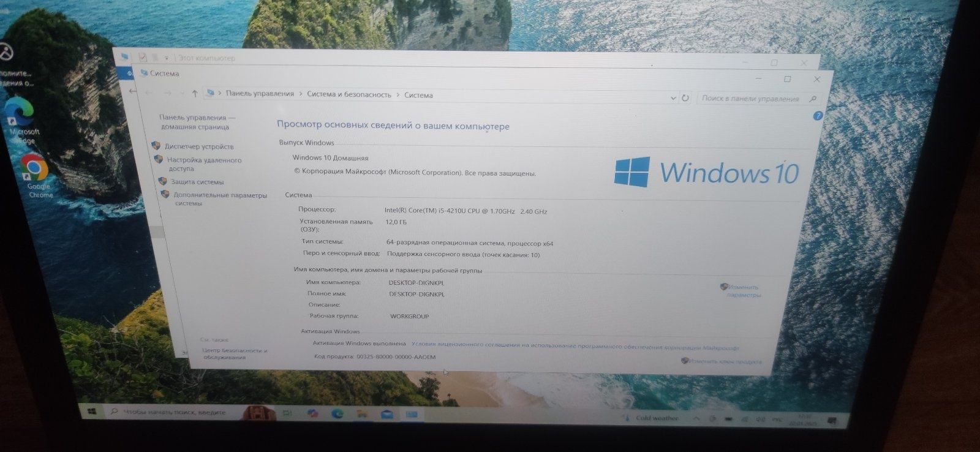The height and width of the screenshot is (452, 980).
Task: Close the Этот компьютер window behind
Action: point(804,63)
